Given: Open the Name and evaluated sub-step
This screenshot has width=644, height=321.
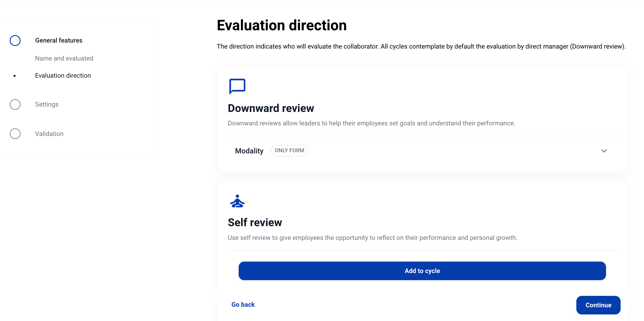Looking at the screenshot, I should (x=64, y=59).
